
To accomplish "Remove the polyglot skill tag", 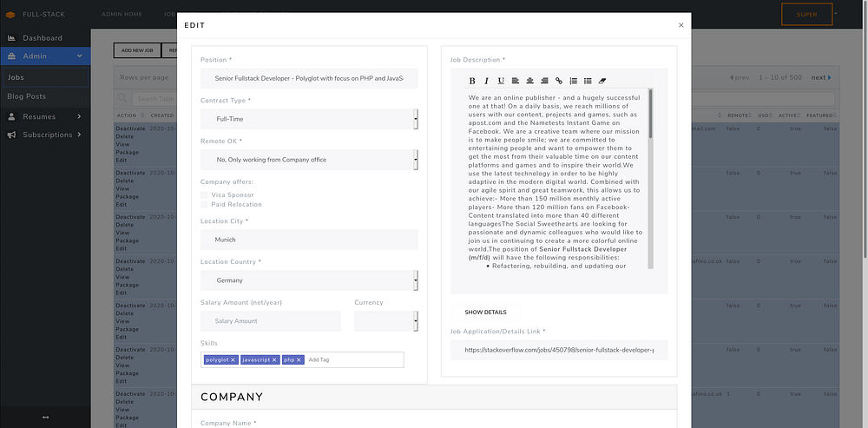I will (233, 360).
